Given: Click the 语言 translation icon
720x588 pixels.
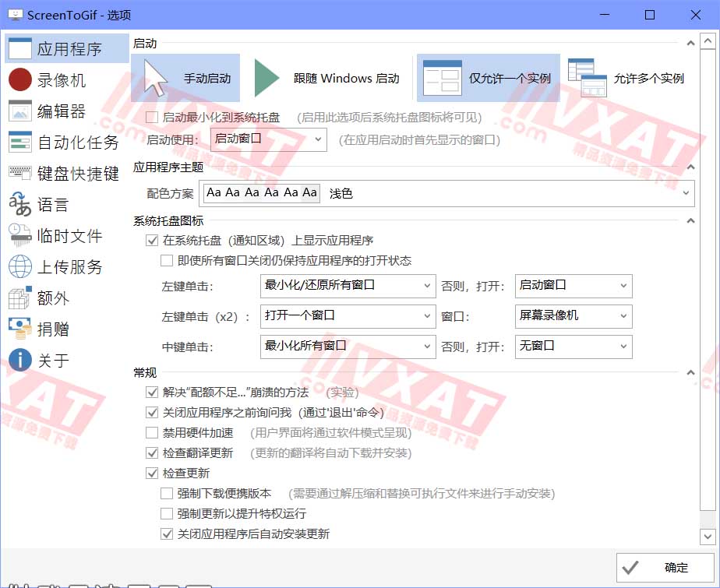Looking at the screenshot, I should click(x=20, y=204).
